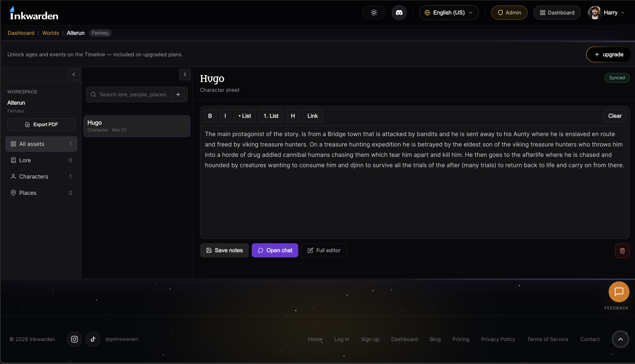Image resolution: width=635 pixels, height=364 pixels.
Task: Apply heading formatting with H
Action: tap(293, 116)
